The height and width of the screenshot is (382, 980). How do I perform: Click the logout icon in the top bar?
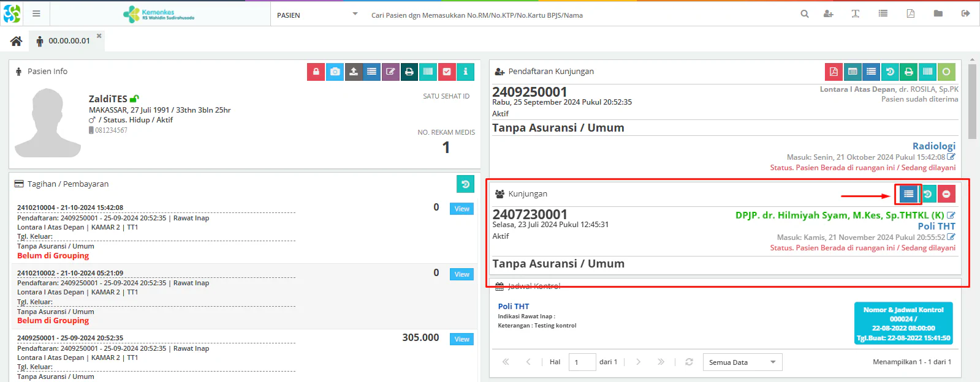pos(966,13)
